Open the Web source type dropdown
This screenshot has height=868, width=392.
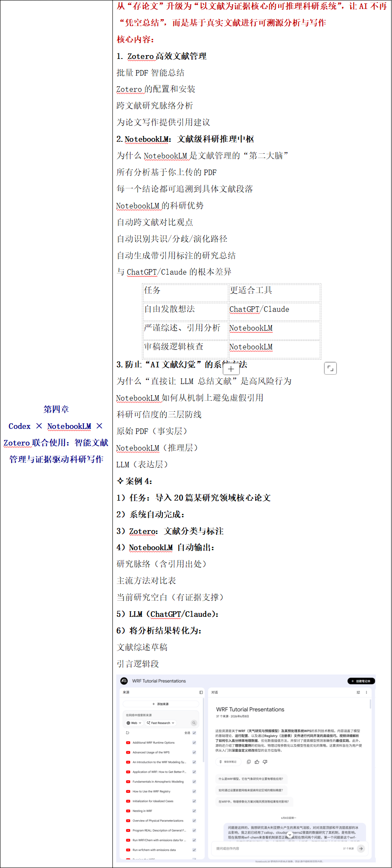tap(134, 723)
